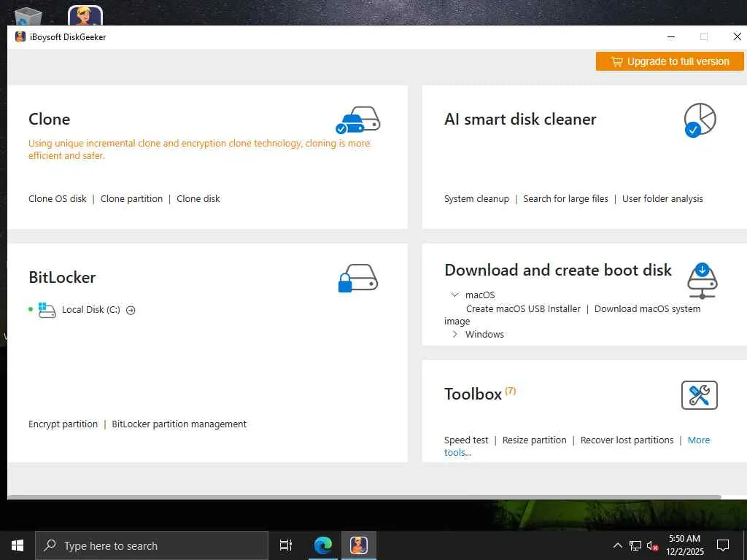
Task: Click the boot disk download icon
Action: coord(703,281)
